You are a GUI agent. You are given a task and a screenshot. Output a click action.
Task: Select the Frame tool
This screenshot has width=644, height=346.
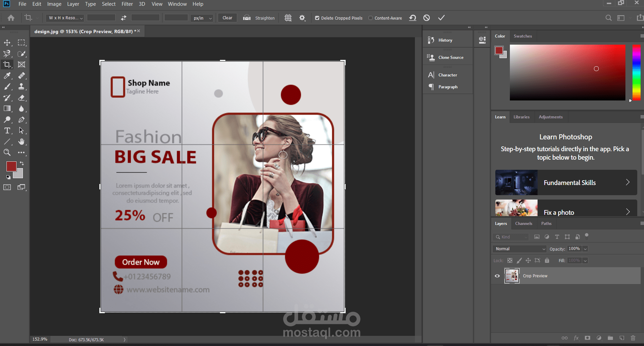[22, 65]
